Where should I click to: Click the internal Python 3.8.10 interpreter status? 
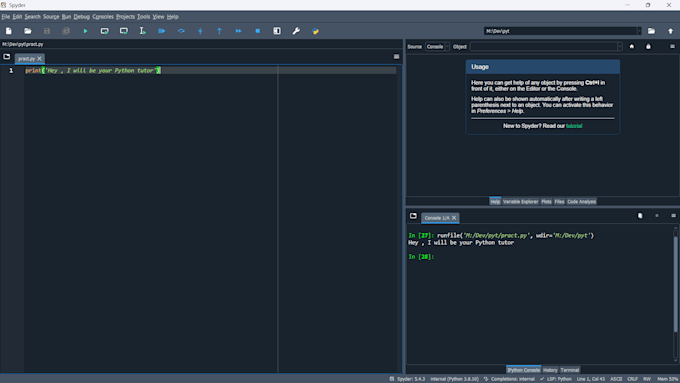pos(454,379)
